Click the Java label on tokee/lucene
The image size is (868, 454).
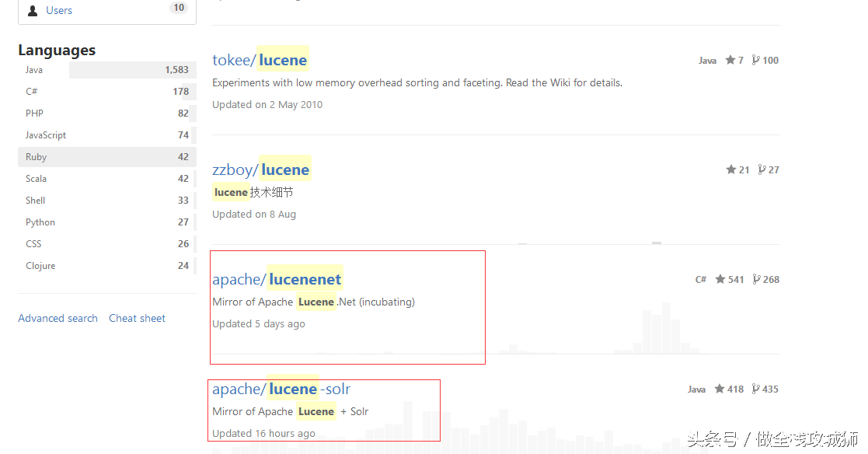click(x=707, y=61)
